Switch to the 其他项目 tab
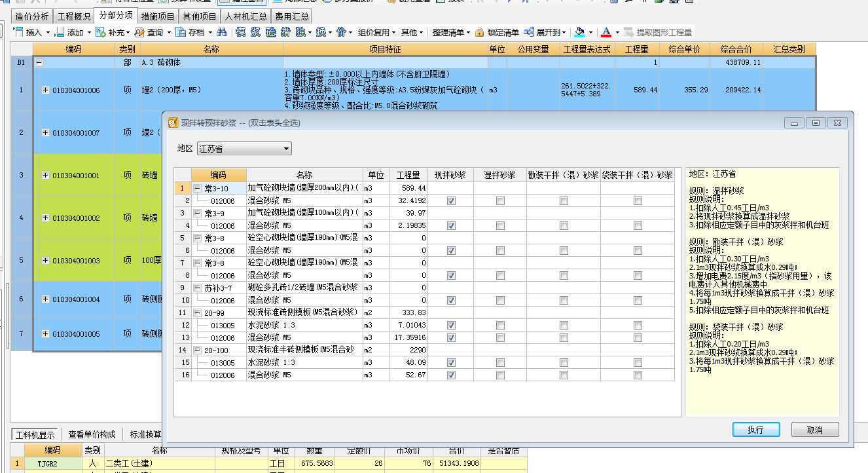This screenshot has height=473, width=868. point(200,16)
